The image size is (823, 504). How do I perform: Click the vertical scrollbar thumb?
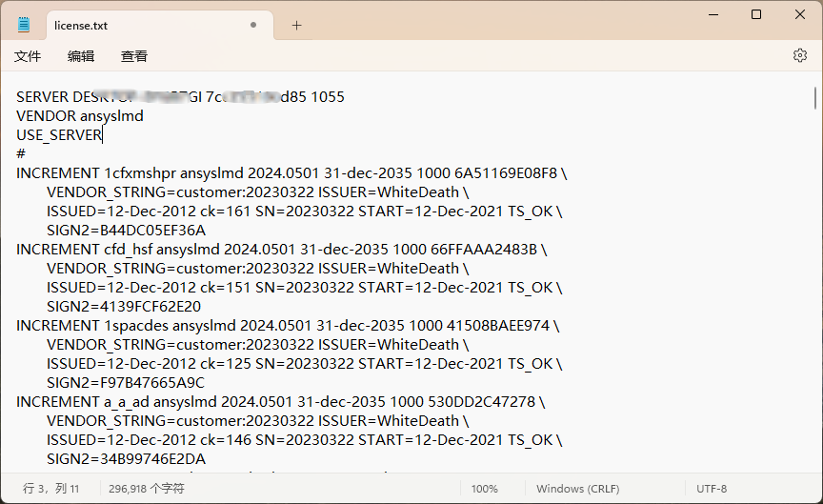(x=815, y=98)
